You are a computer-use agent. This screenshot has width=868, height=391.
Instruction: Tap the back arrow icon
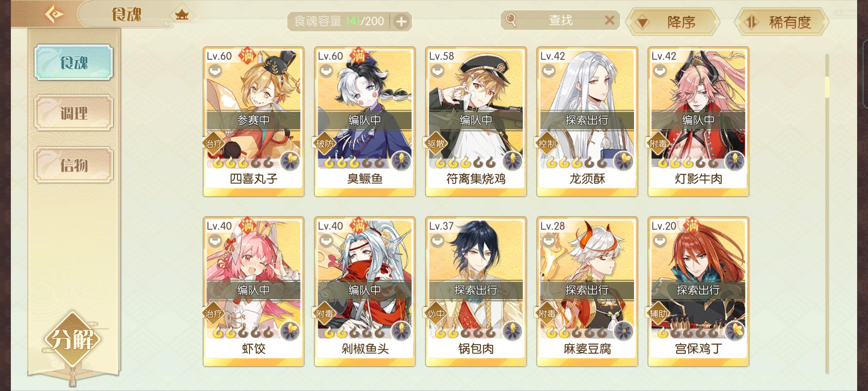pyautogui.click(x=54, y=14)
